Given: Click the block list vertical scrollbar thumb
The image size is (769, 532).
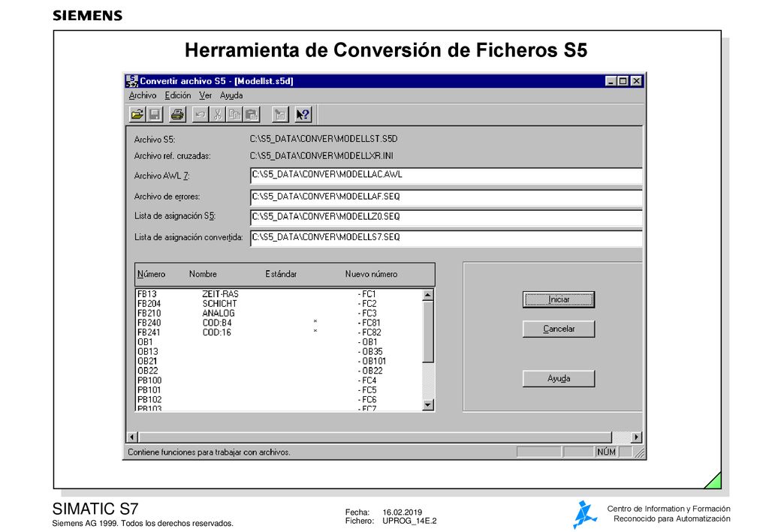Looking at the screenshot, I should click(427, 332).
